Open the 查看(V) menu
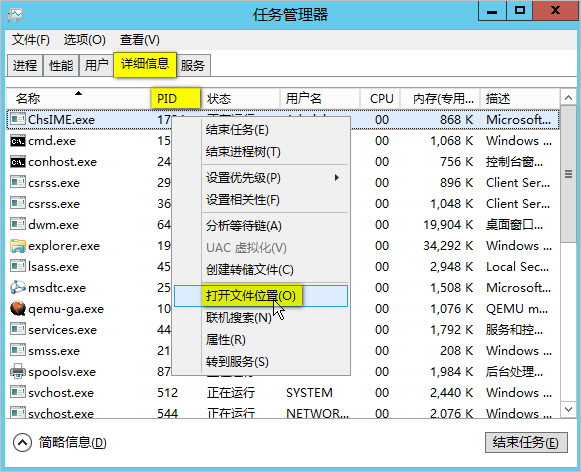The height and width of the screenshot is (472, 581). tap(139, 40)
